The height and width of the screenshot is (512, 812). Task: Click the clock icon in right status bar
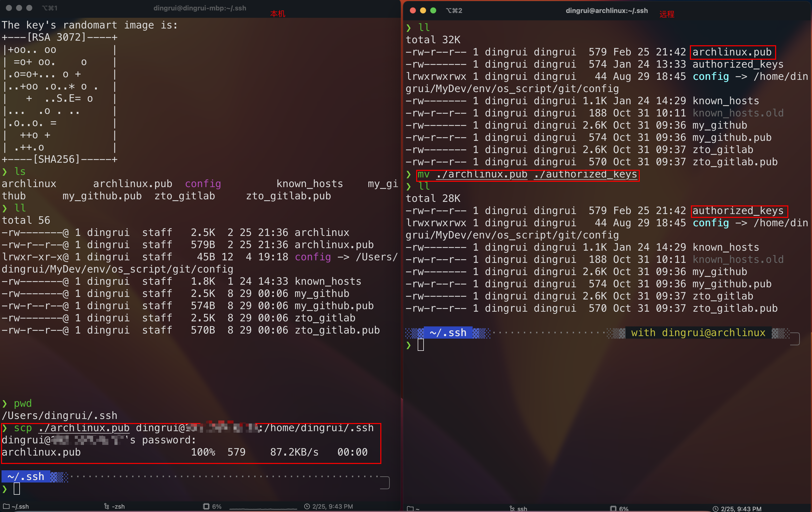click(x=715, y=508)
